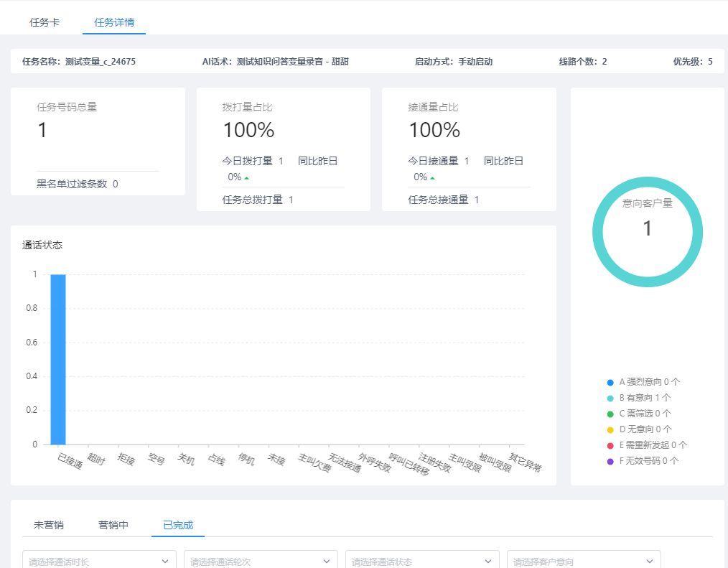Click the 接通量占比 100% value
Screen dimensions: 728x568
(434, 130)
